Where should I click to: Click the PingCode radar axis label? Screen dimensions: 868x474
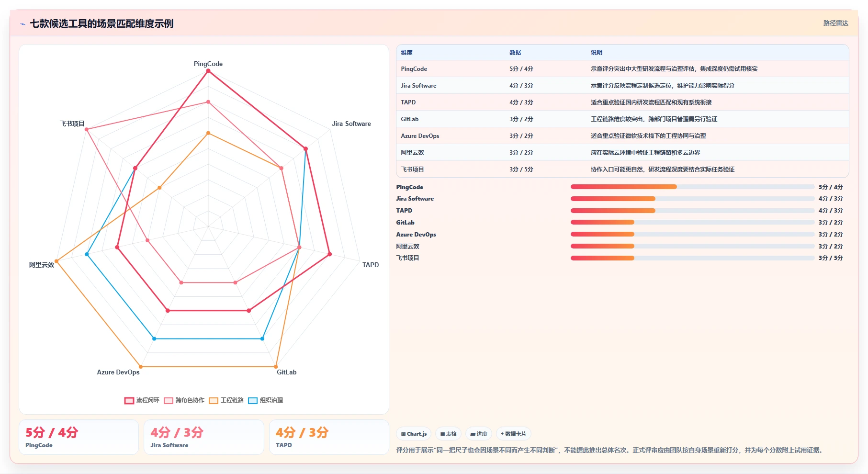[208, 64]
